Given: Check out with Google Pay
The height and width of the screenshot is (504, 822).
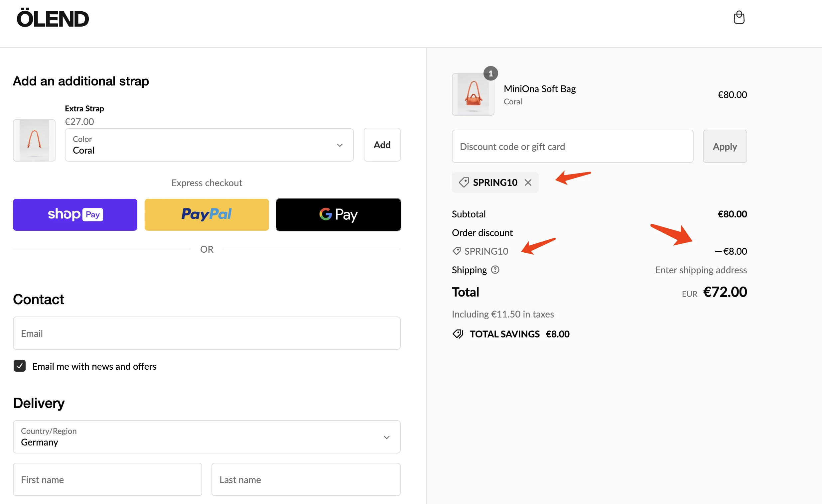Looking at the screenshot, I should point(338,214).
